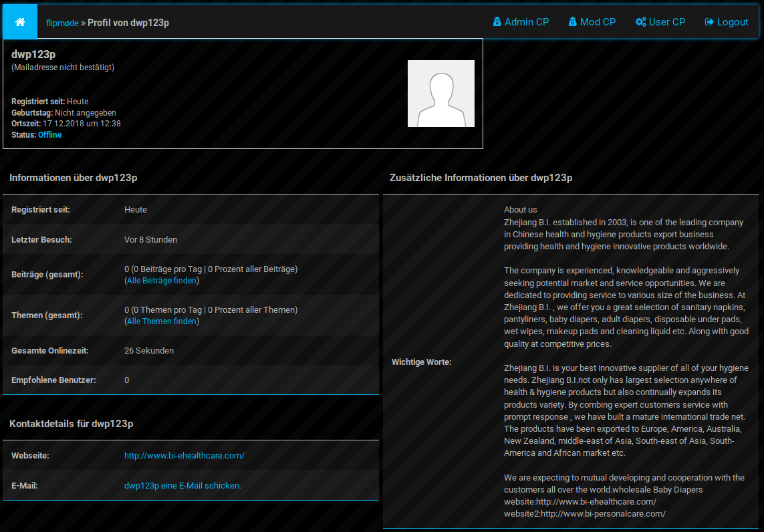This screenshot has height=532, width=764.
Task: Visit the bi-ehealthcare.com Webseite link
Action: 184,456
